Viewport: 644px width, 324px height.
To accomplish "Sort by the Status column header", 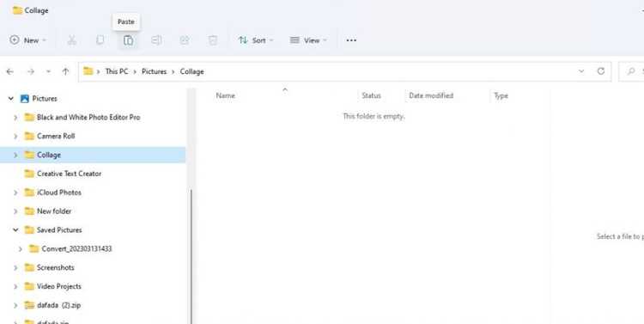I will (x=371, y=95).
